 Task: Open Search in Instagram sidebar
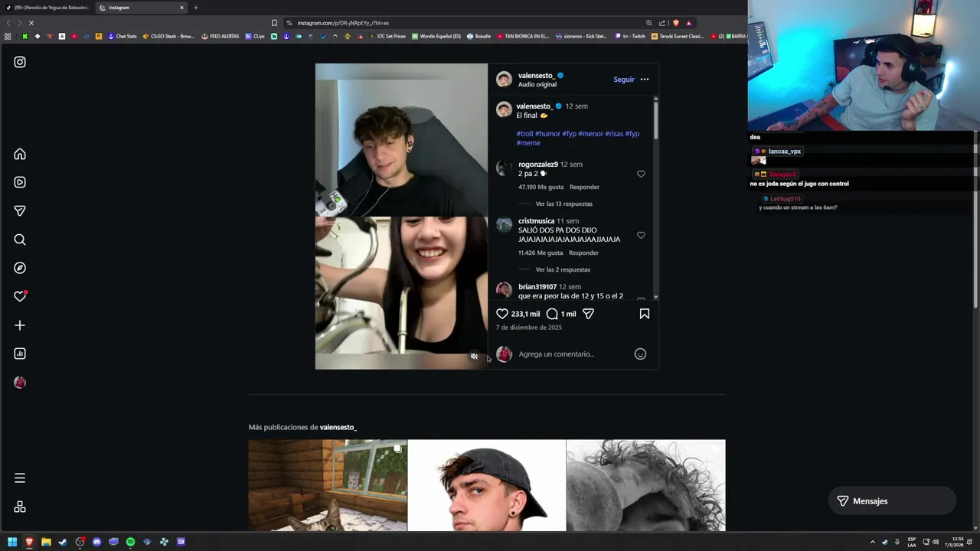click(20, 240)
